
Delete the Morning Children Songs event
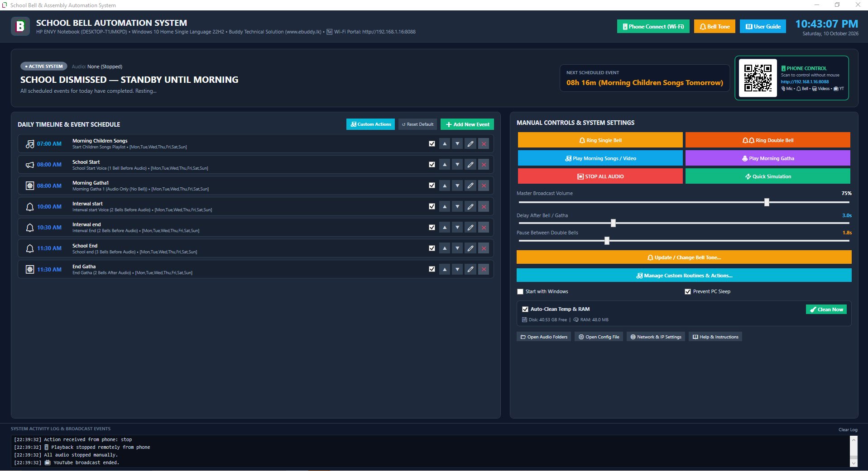tap(484, 144)
